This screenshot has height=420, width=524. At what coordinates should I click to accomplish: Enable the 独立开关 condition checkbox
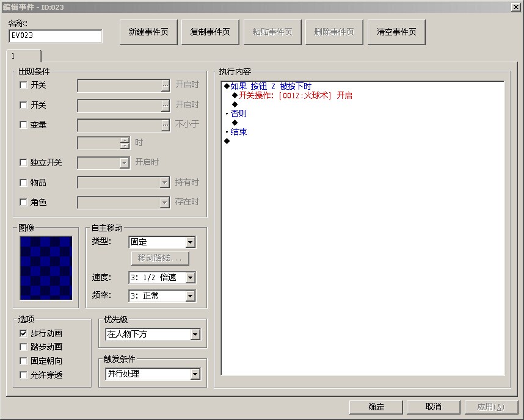tap(23, 163)
